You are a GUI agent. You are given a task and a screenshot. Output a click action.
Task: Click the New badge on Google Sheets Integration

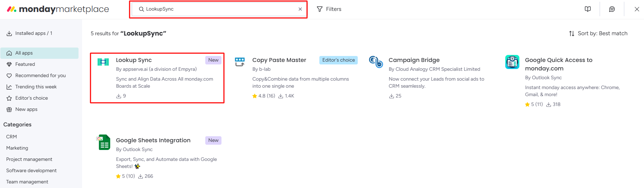pos(213,140)
